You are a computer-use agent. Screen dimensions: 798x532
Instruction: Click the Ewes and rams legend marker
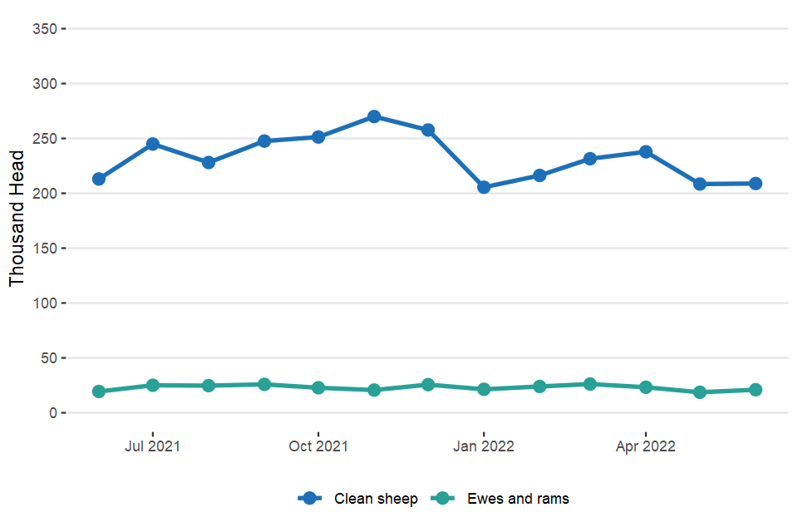[x=443, y=499]
